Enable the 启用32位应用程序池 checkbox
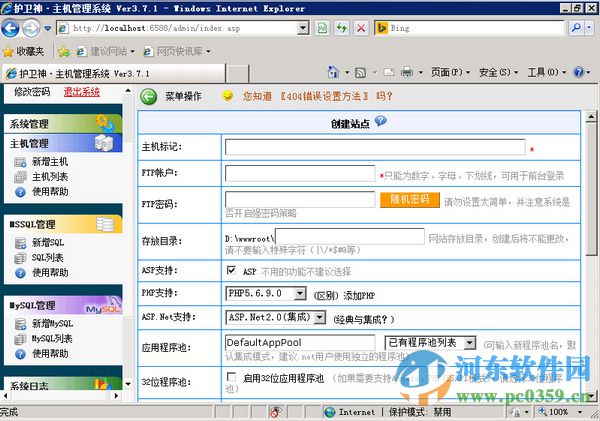 231,377
